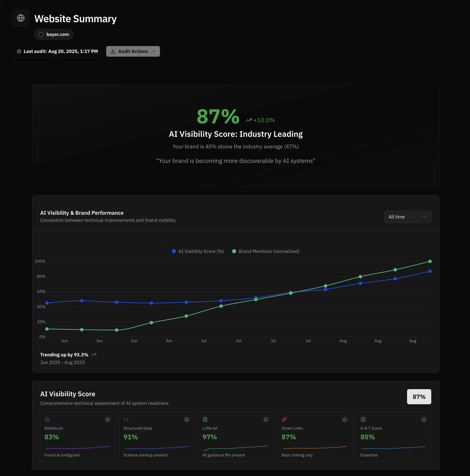Click the first green data point near 10%

[47, 329]
